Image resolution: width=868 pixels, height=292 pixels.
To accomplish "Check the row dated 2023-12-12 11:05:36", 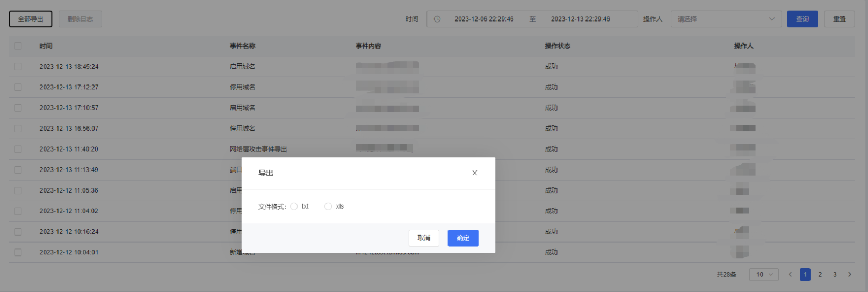I will [x=18, y=190].
